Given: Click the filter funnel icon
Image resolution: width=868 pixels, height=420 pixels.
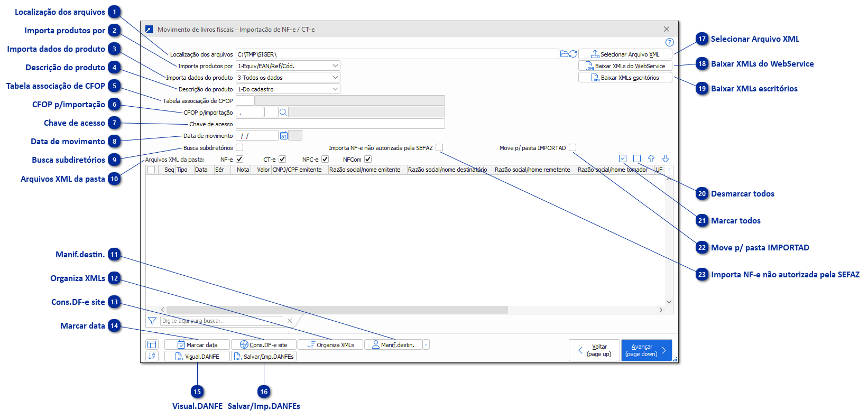Looking at the screenshot, I should 152,321.
